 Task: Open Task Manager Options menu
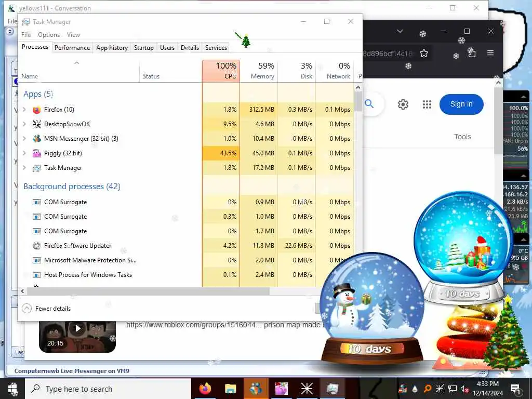click(x=49, y=35)
